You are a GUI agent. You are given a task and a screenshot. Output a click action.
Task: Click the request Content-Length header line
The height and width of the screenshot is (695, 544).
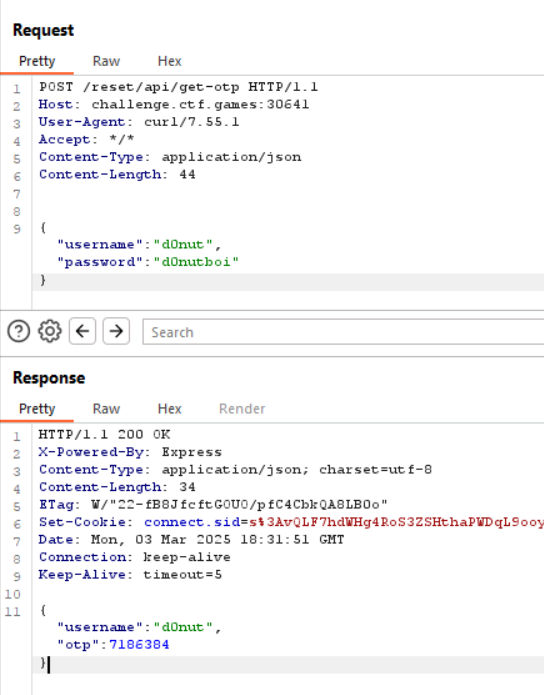[x=117, y=175]
